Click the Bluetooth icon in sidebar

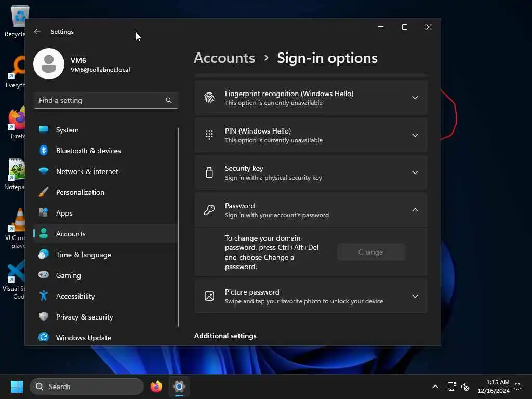(x=44, y=150)
